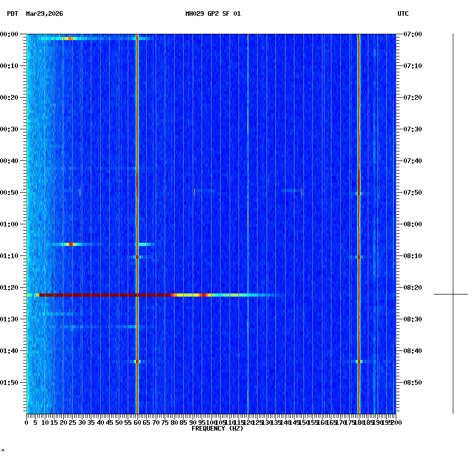Click the 00:00 time label on the left axis
The width and height of the screenshot is (476, 456).
tap(9, 33)
